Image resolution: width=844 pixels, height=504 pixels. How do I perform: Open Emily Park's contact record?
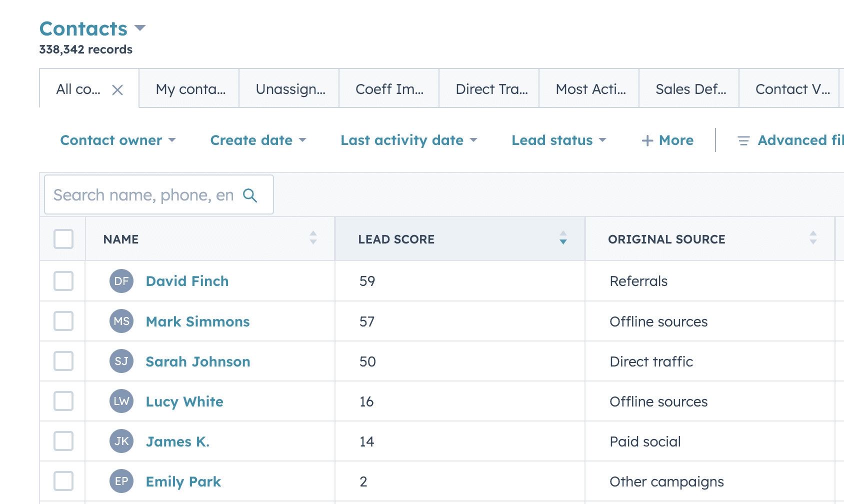pos(183,481)
